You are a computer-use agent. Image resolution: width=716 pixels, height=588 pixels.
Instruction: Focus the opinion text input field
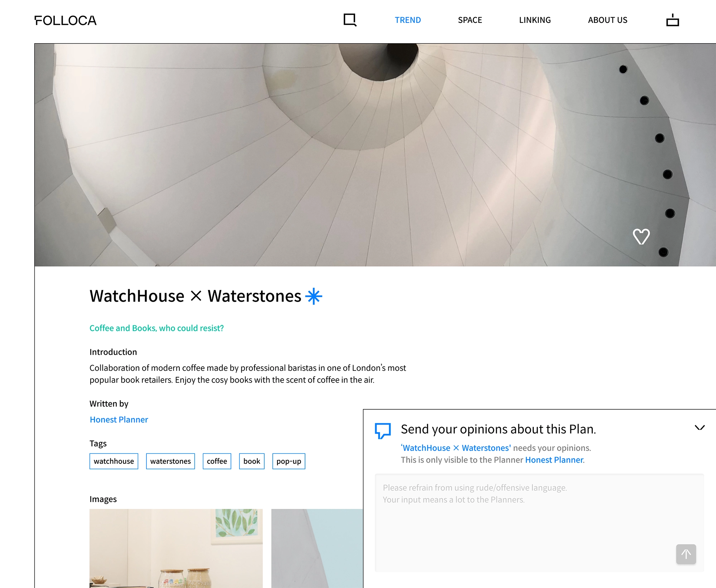(539, 523)
